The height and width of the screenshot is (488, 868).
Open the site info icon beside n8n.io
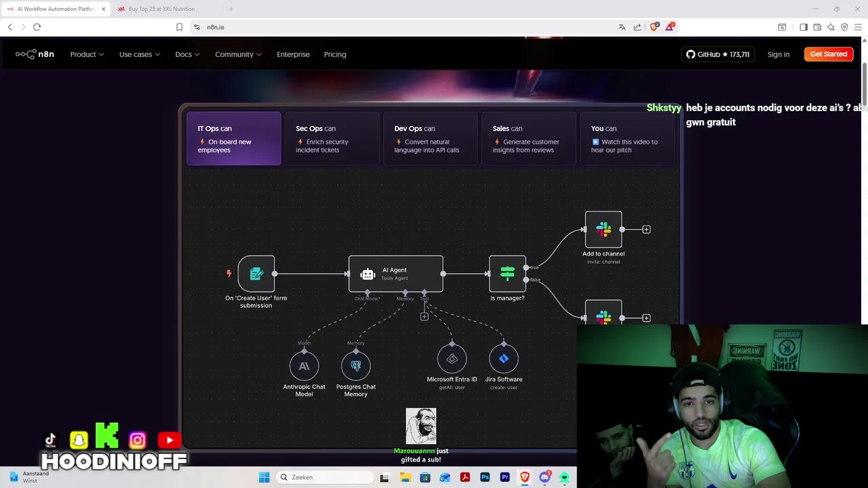point(197,27)
